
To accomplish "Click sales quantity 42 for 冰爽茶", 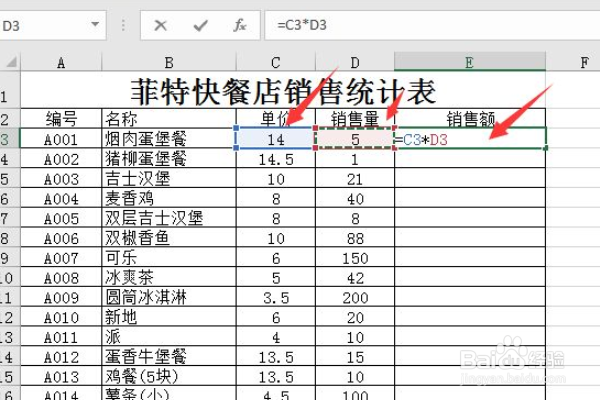I will pyautogui.click(x=355, y=278).
